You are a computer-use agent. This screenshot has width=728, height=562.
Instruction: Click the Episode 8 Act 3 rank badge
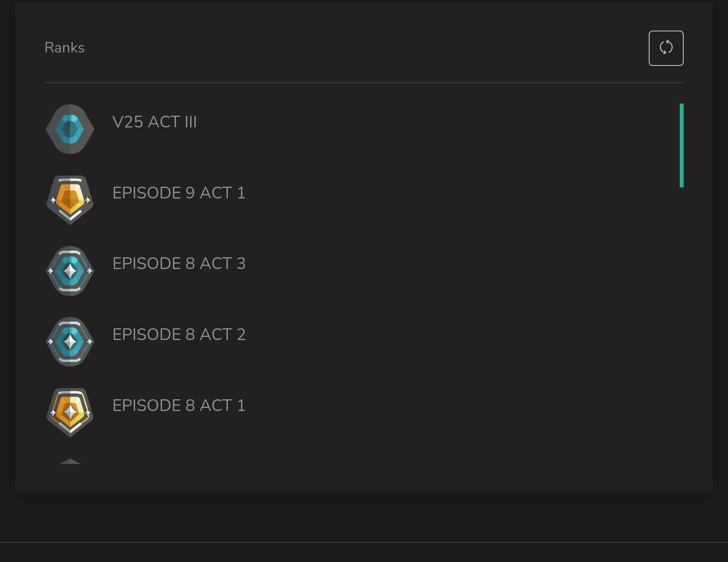(x=70, y=271)
